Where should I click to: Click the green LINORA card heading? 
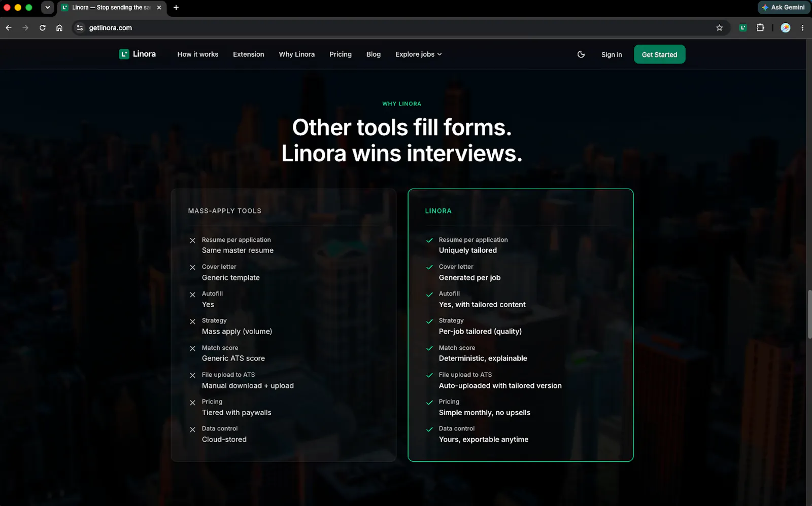438,211
